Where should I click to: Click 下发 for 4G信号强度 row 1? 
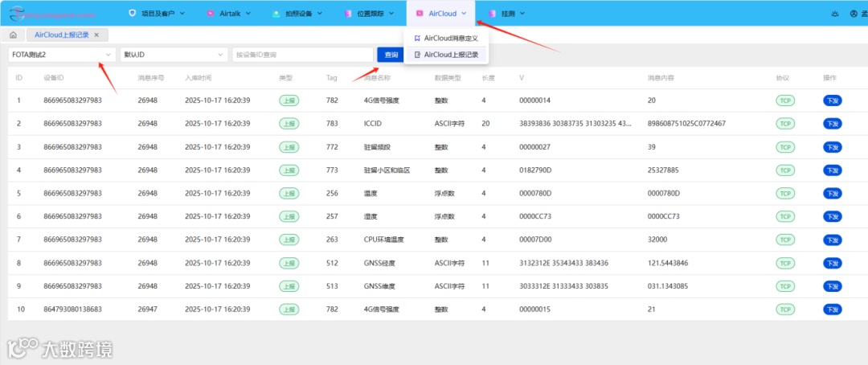click(832, 100)
